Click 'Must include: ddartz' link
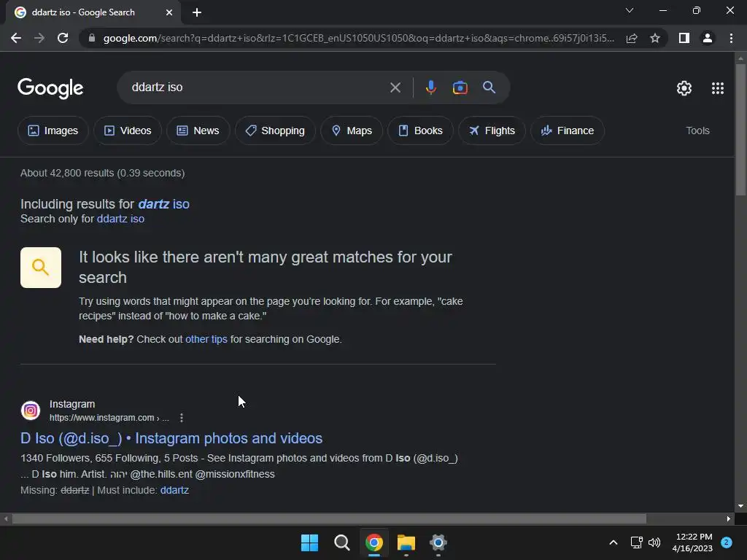747x560 pixels. point(174,490)
